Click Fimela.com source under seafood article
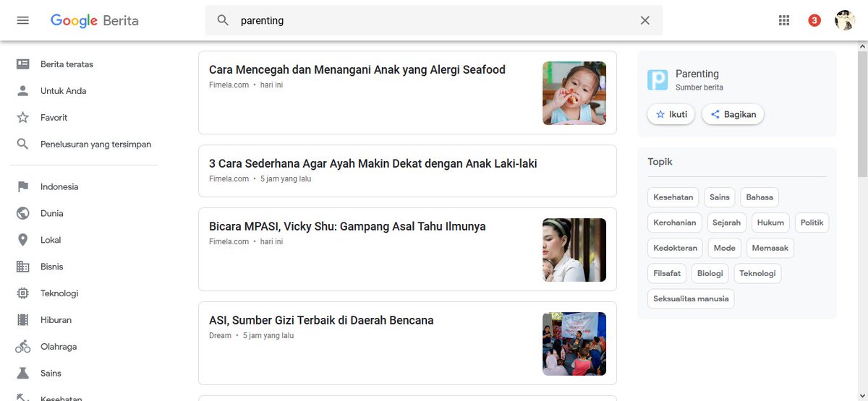Image resolution: width=868 pixels, height=401 pixels. (x=229, y=85)
